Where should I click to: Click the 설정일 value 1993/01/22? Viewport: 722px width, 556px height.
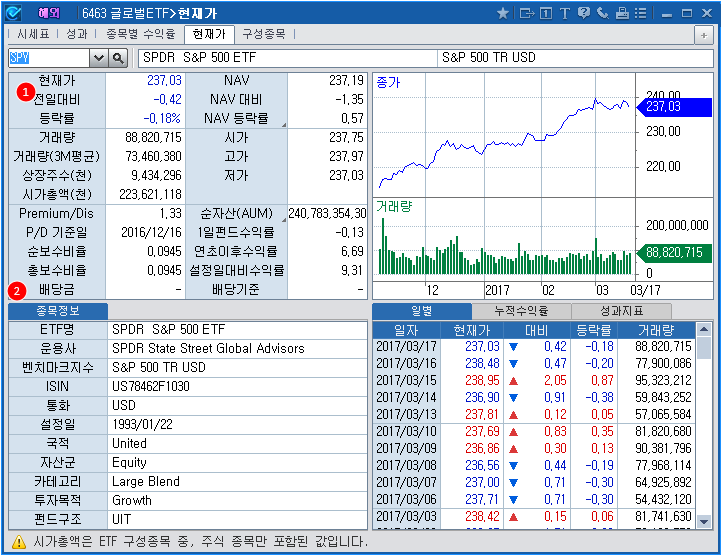(x=142, y=424)
